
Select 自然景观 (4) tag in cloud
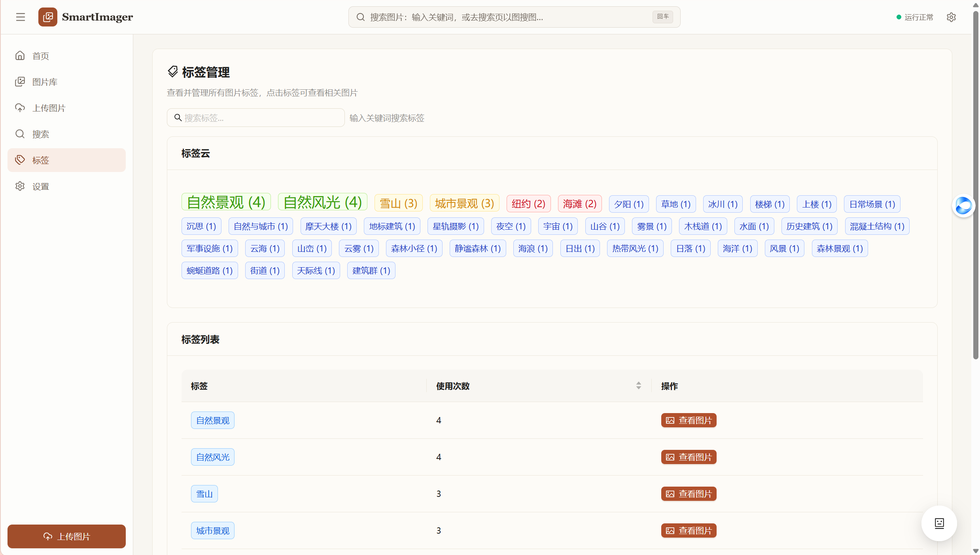coord(226,202)
